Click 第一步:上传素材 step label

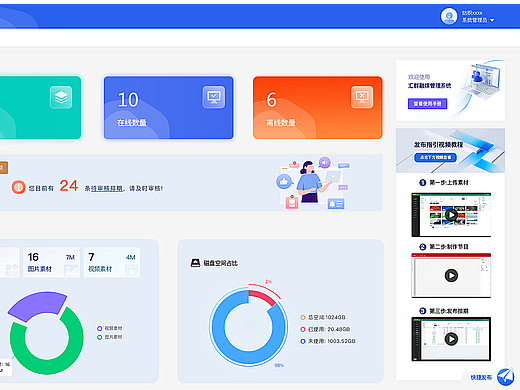(x=449, y=182)
